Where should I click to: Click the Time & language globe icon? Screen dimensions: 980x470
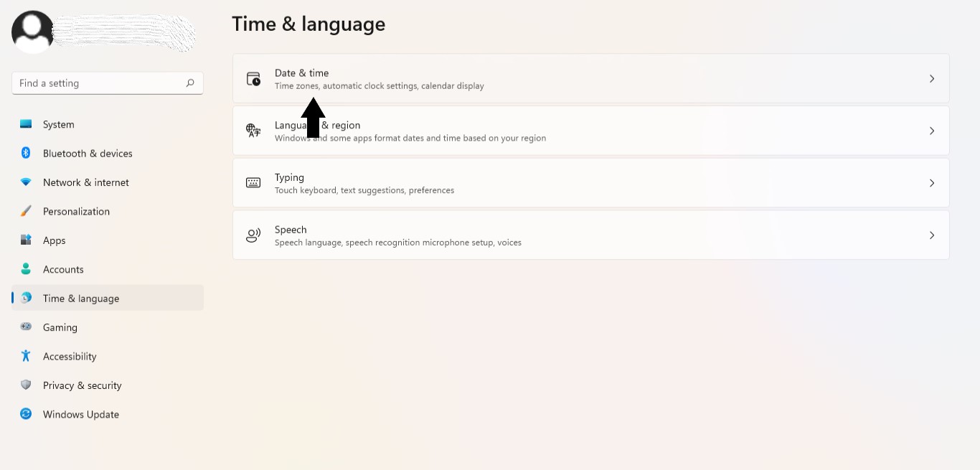(x=26, y=298)
